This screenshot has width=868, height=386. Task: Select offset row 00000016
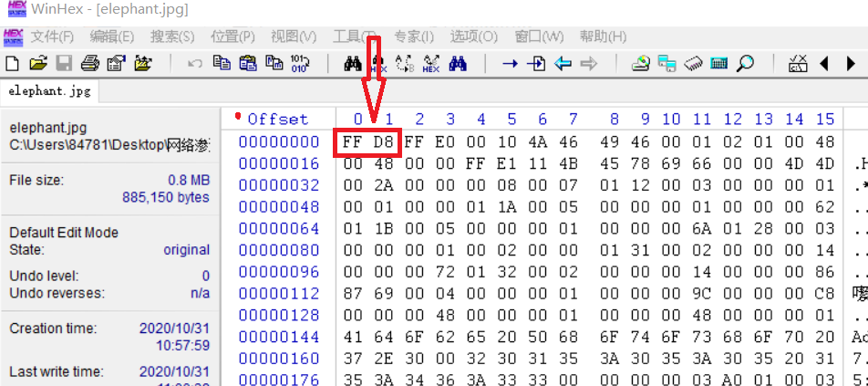click(x=278, y=164)
